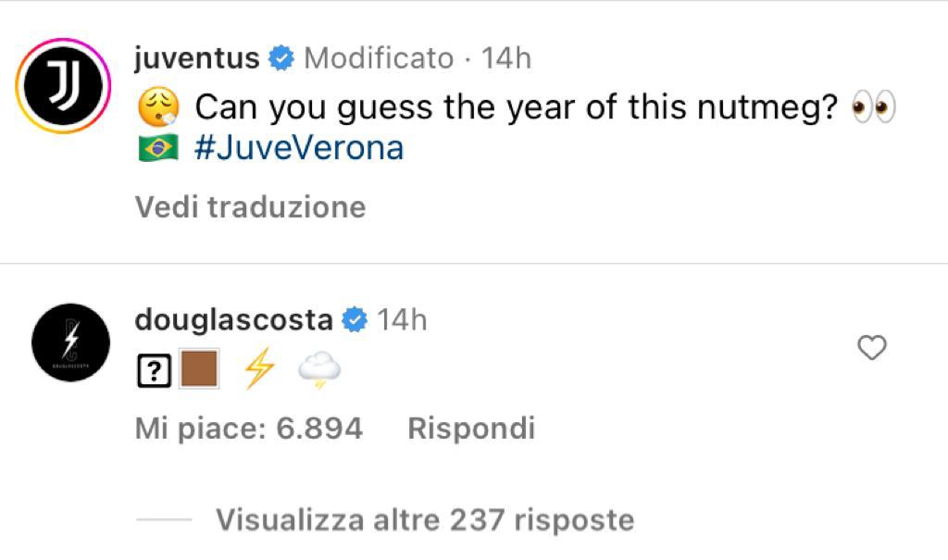Click the eyes emoji in the caption
Image resolution: width=948 pixels, height=560 pixels.
point(874,108)
